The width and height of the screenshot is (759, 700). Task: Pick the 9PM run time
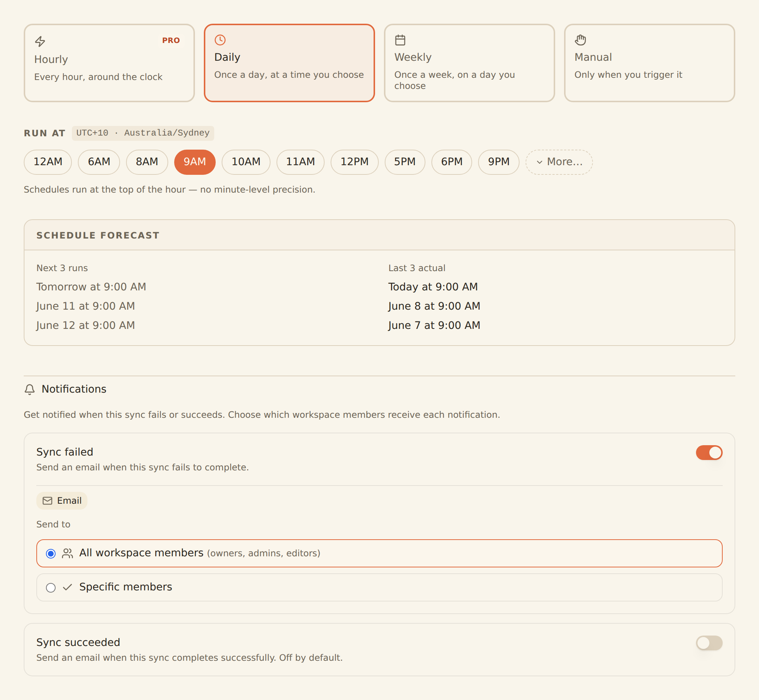(499, 162)
